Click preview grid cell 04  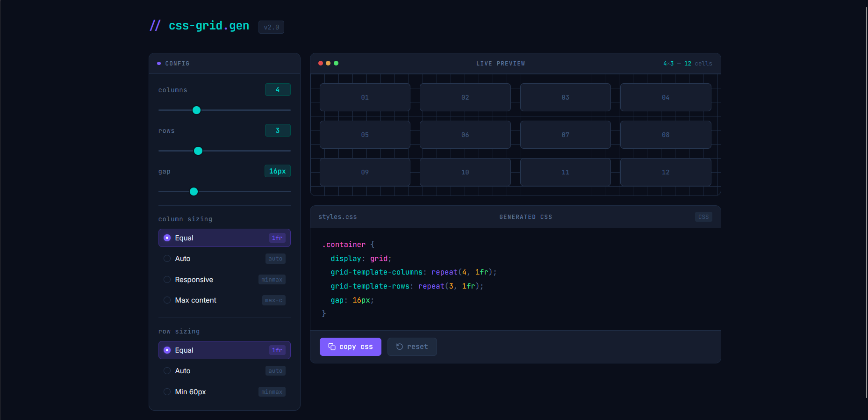[x=666, y=97]
